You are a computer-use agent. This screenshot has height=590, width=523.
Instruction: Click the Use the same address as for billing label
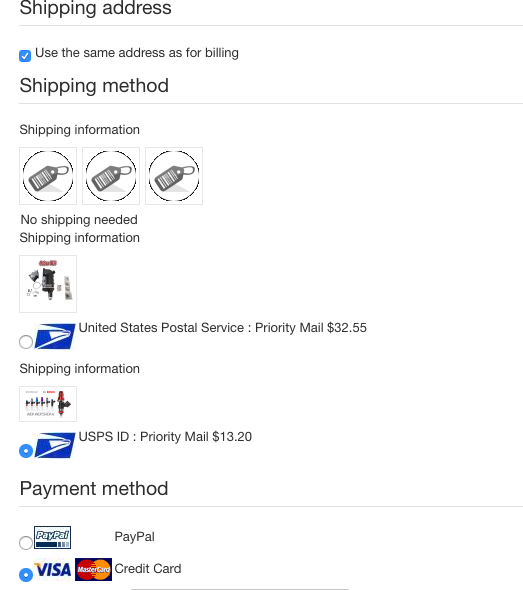(137, 53)
